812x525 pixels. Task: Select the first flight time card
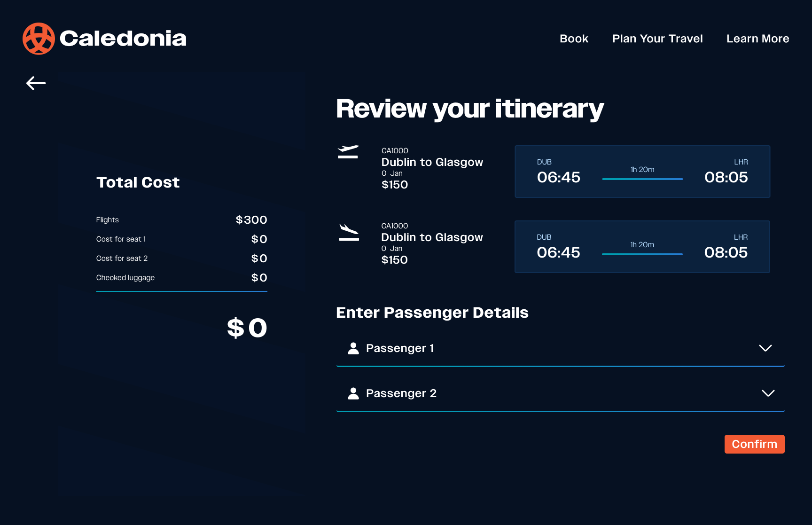[642, 172]
